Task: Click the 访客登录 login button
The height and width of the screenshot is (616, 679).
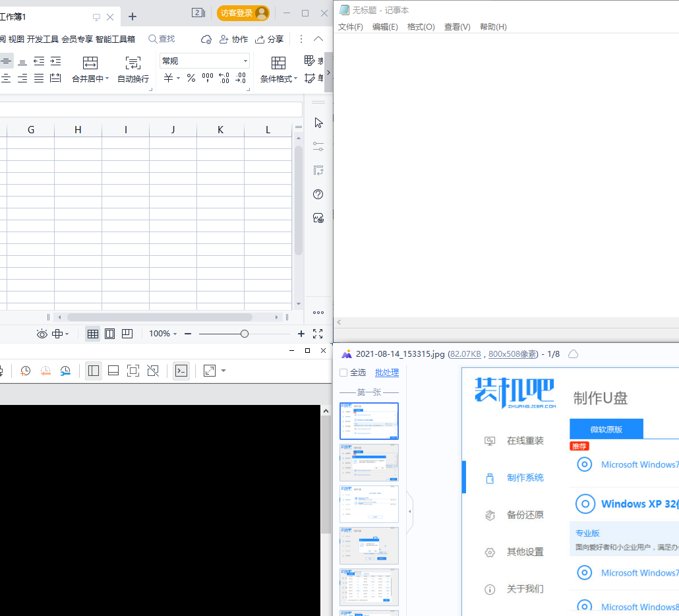Action: (243, 13)
